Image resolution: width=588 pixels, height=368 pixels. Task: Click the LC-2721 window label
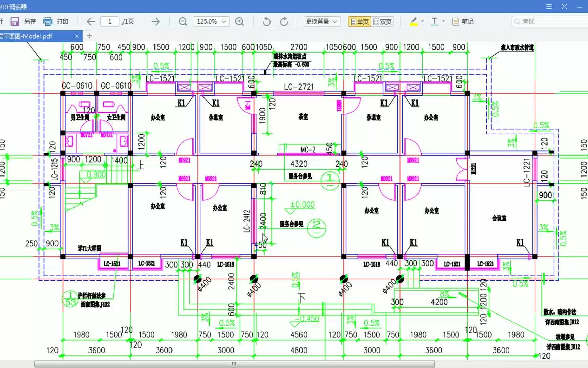[299, 87]
